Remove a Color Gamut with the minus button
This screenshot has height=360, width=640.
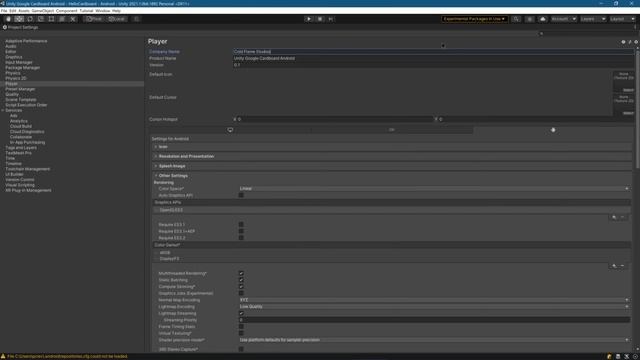(622, 266)
